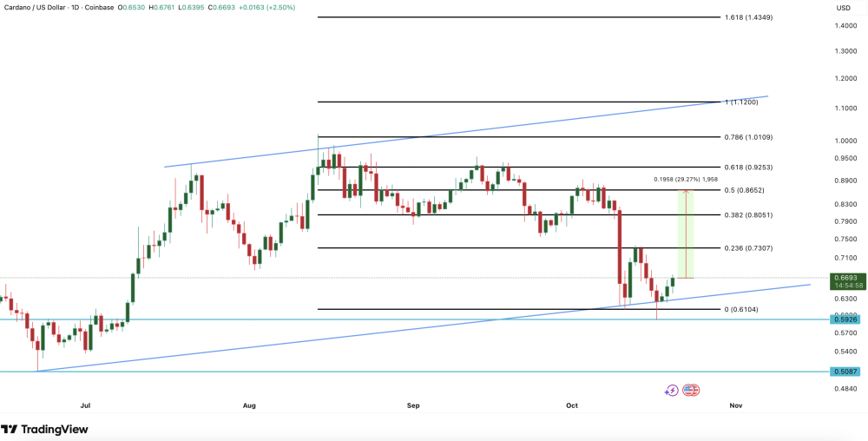Select the 1 (1.1200) Fibonacci level label
868x441 pixels.
coord(741,102)
